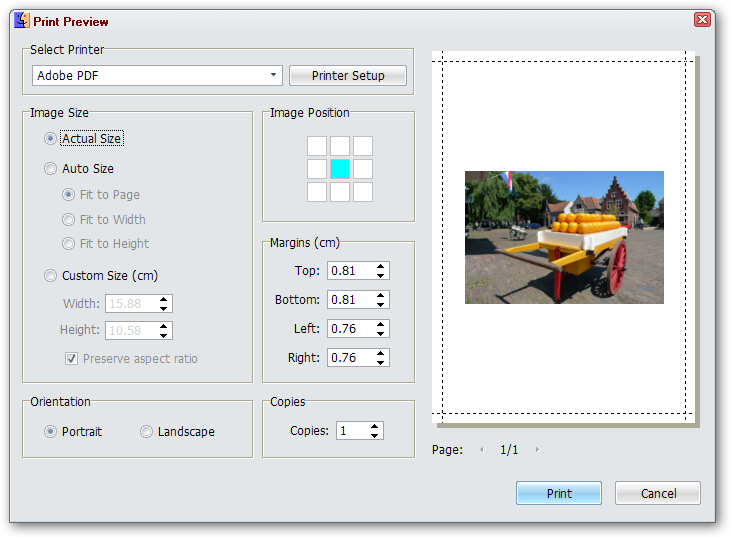Viewport: 730px width, 537px height.
Task: Set image position to top-center cell
Action: (x=340, y=146)
